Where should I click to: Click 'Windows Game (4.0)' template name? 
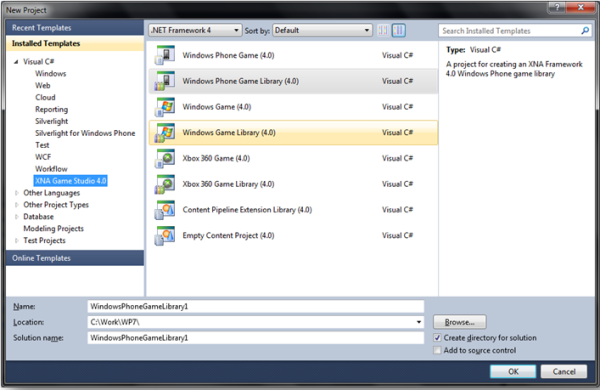217,107
